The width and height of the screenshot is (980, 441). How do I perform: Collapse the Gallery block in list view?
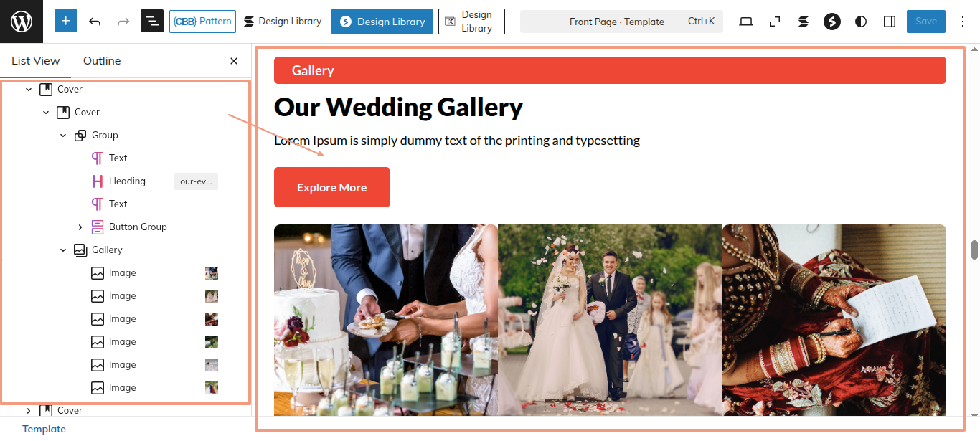[63, 250]
